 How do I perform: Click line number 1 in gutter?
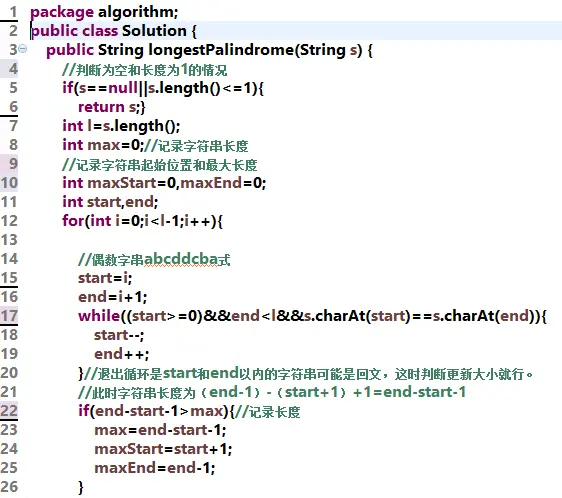click(13, 12)
